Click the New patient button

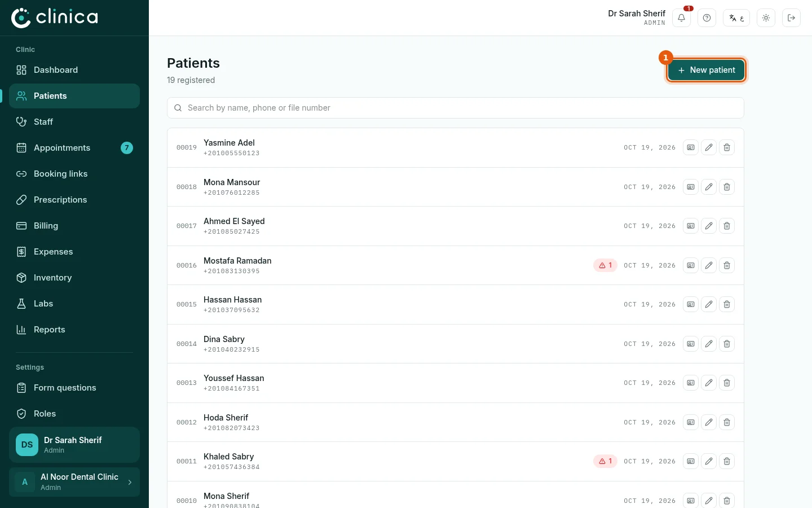tap(706, 70)
